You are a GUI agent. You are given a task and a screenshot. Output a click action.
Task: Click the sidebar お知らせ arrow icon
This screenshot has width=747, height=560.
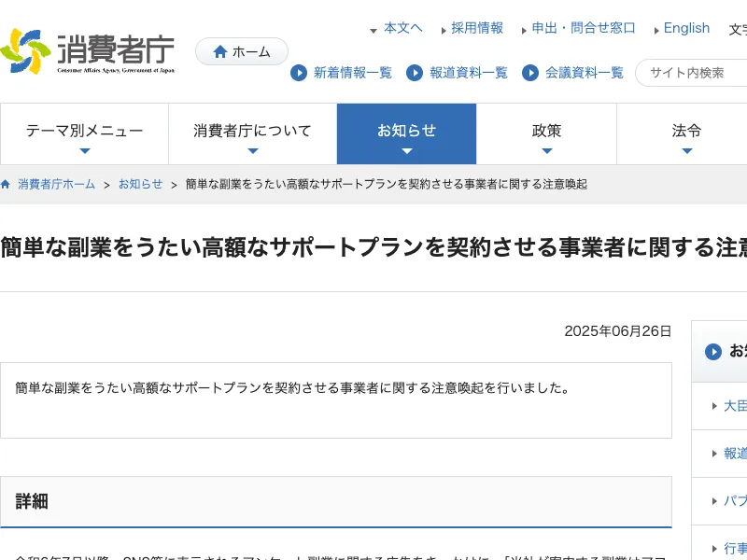pos(713,352)
